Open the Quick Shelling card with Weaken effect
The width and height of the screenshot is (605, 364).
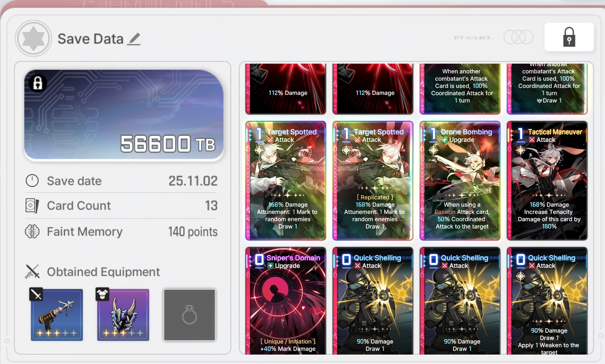point(547,301)
